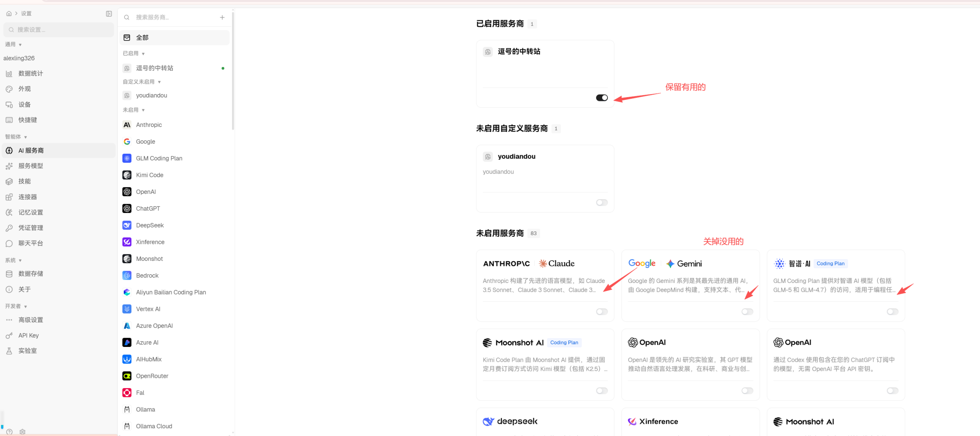
Task: Click the 搜索设置 search field
Action: [59, 30]
